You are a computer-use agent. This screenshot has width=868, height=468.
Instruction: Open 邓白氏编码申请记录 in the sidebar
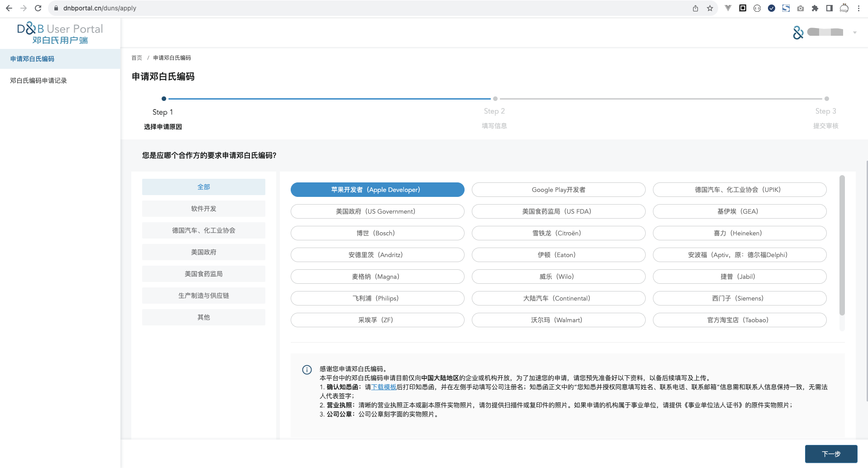(x=60, y=81)
